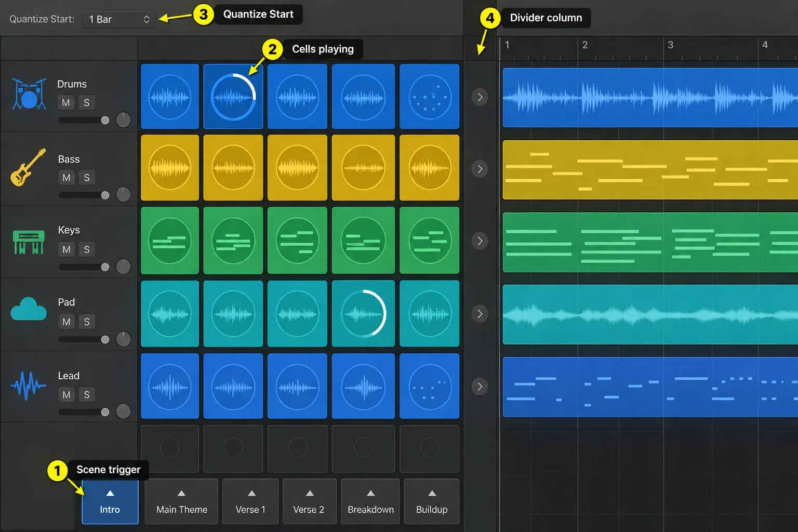Trigger the Drums cell in the Buildup column
Viewport: 798px width, 532px height.
pyautogui.click(x=430, y=97)
